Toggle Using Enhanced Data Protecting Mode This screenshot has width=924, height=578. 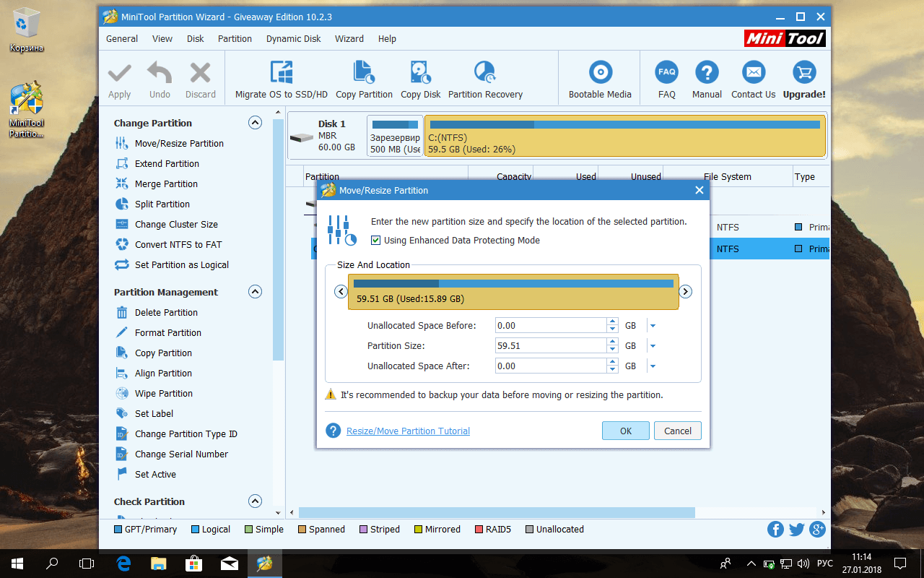pos(375,241)
